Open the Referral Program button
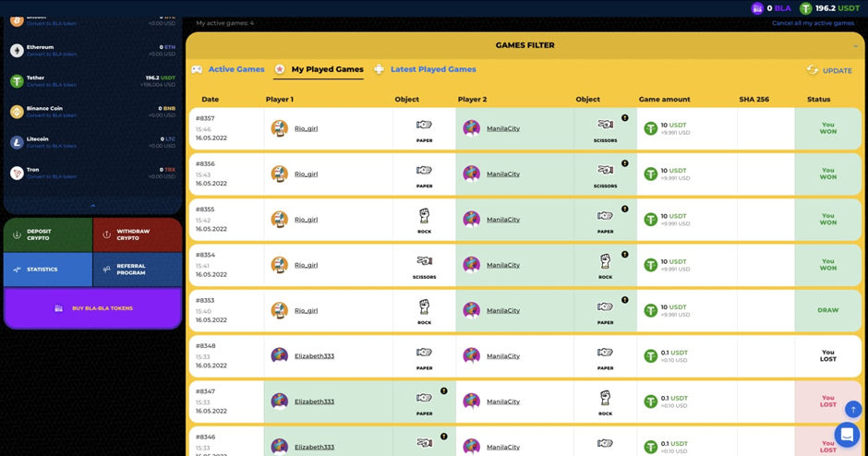 [x=138, y=270]
